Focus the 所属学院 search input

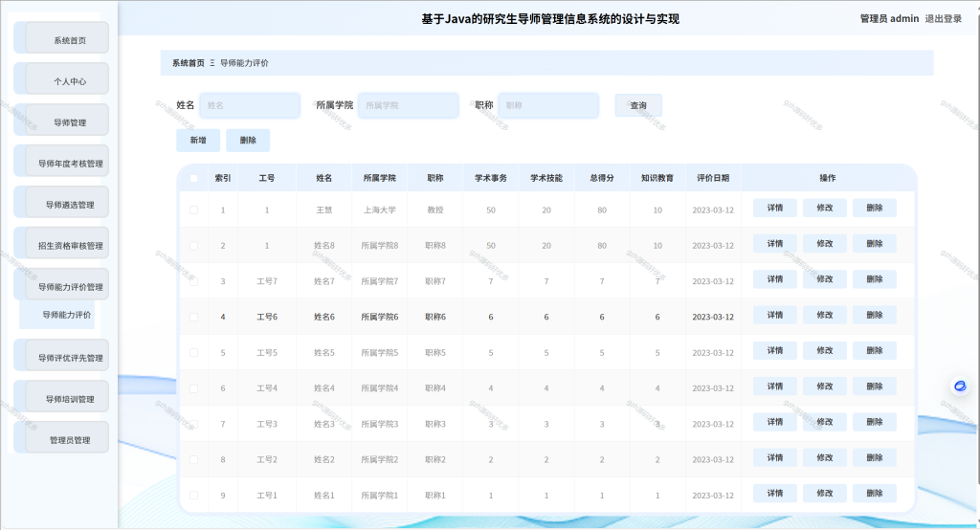pos(409,105)
